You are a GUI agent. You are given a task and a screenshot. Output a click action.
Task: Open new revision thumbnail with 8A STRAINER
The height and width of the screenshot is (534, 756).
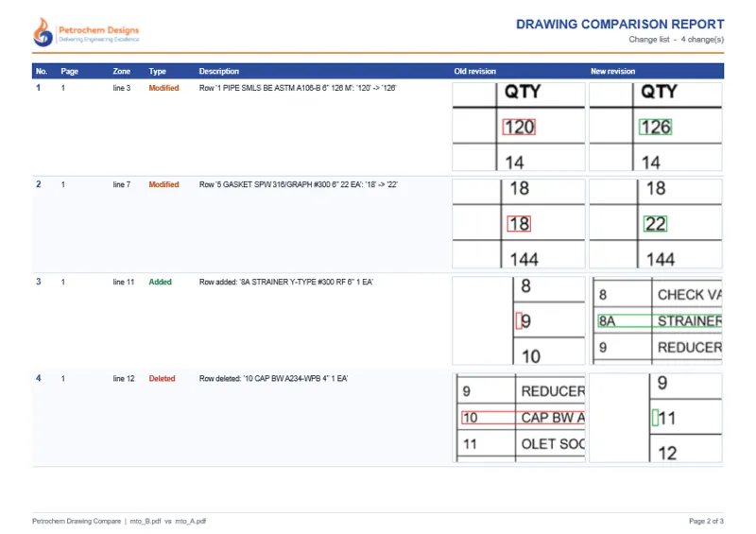point(656,320)
